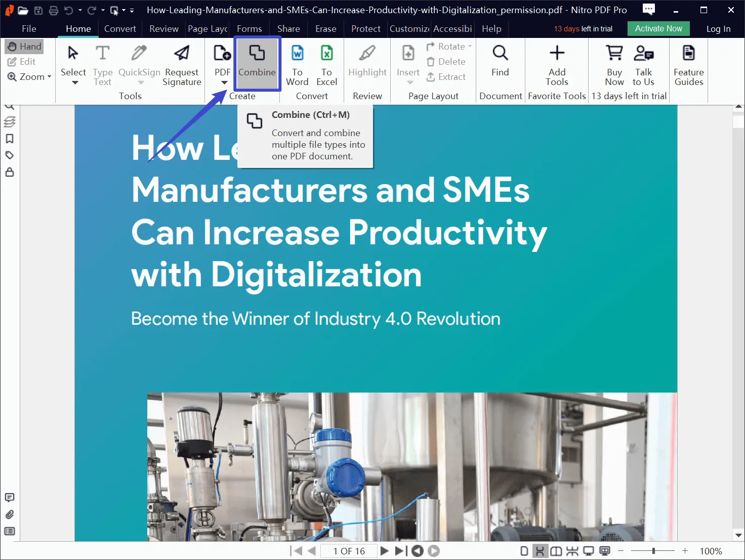Enable facing pages view in status bar
Image resolution: width=745 pixels, height=560 pixels.
(556, 551)
